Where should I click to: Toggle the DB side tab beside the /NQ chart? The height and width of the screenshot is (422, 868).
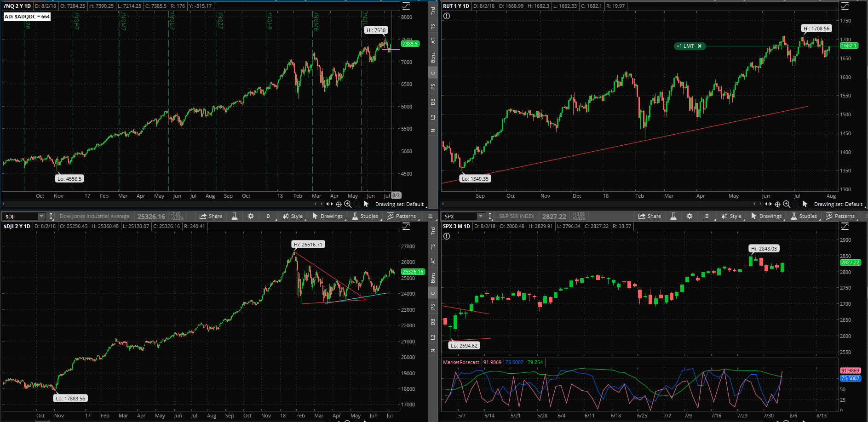(433, 102)
